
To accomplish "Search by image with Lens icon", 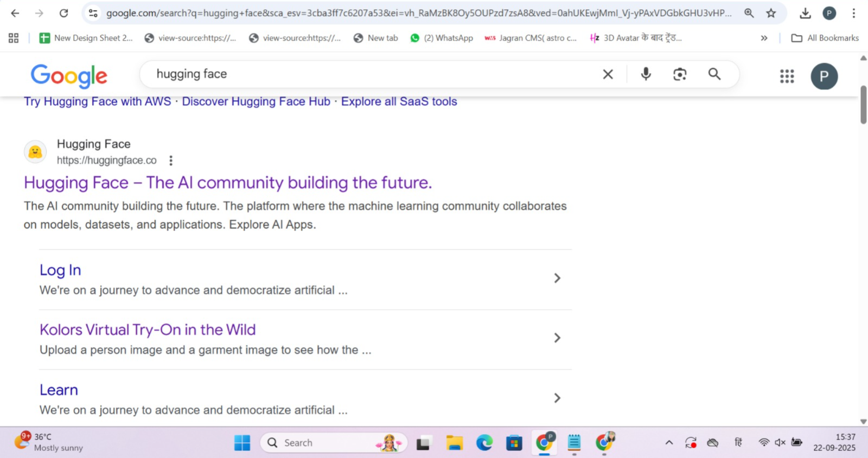I will pyautogui.click(x=680, y=74).
